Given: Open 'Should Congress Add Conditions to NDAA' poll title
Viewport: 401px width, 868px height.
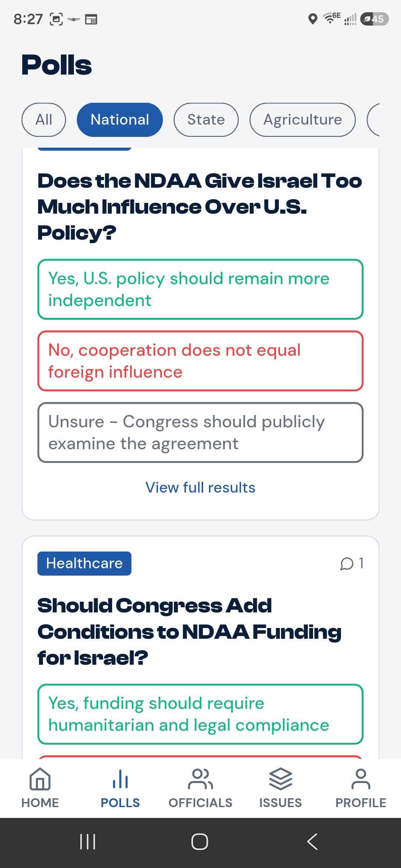Looking at the screenshot, I should (x=189, y=631).
